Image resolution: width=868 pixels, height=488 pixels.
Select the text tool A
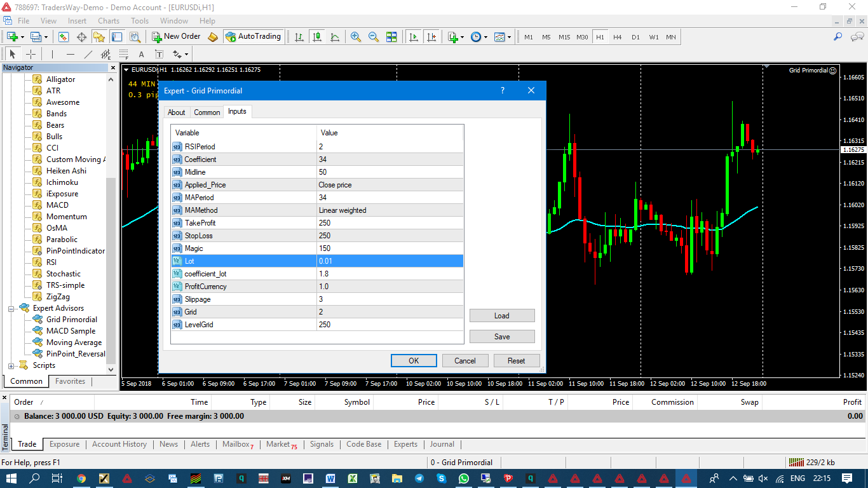(x=141, y=54)
